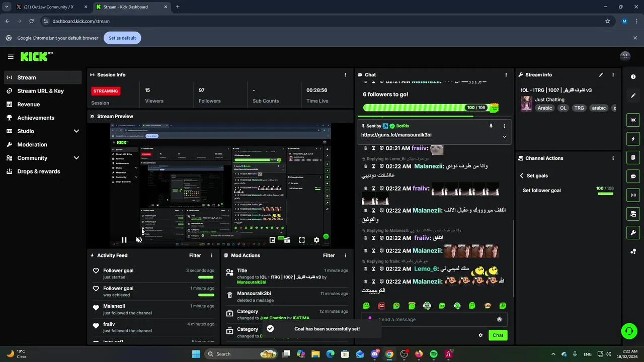This screenshot has width=644, height=362.
Task: Dismiss the default browser notification bar
Action: pyautogui.click(x=635, y=38)
